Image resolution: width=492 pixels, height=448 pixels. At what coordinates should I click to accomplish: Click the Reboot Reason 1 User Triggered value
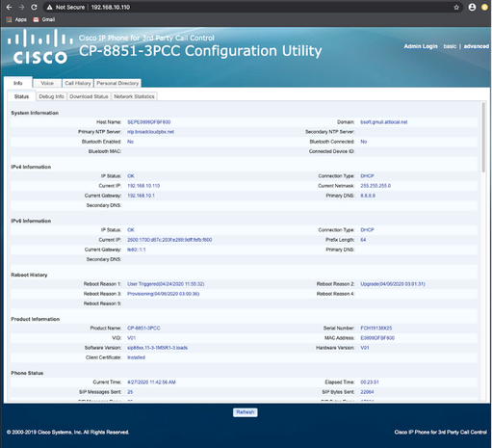(166, 284)
